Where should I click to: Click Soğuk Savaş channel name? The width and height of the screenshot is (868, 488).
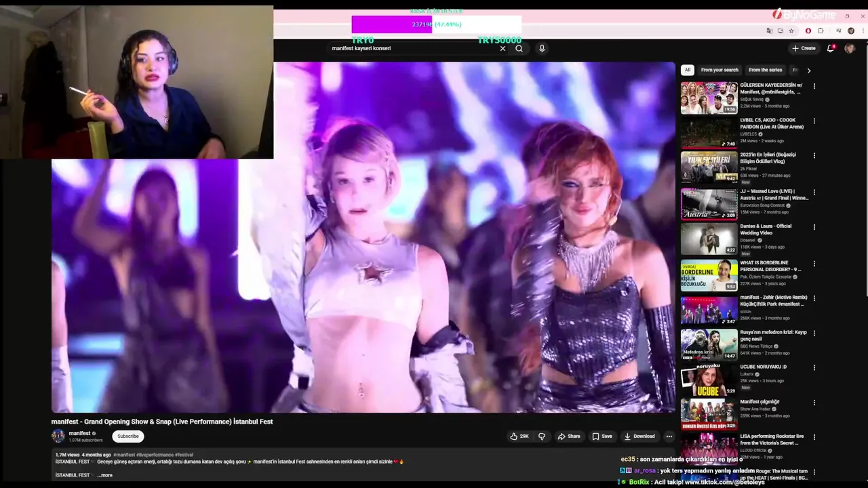coord(752,99)
